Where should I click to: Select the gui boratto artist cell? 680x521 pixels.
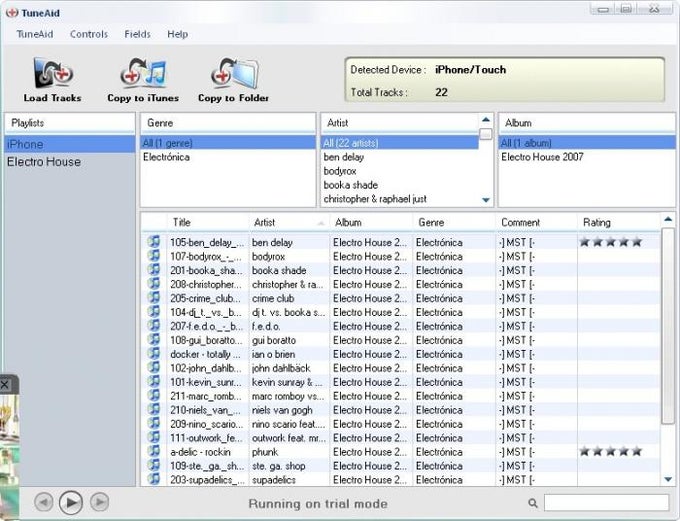click(x=289, y=341)
